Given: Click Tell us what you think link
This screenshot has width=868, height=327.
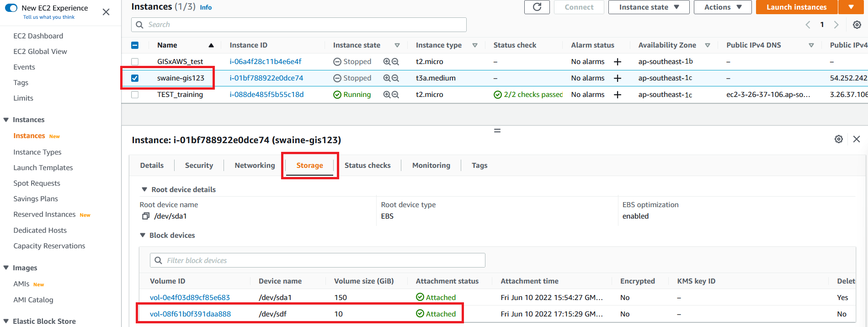Looking at the screenshot, I should pos(49,17).
